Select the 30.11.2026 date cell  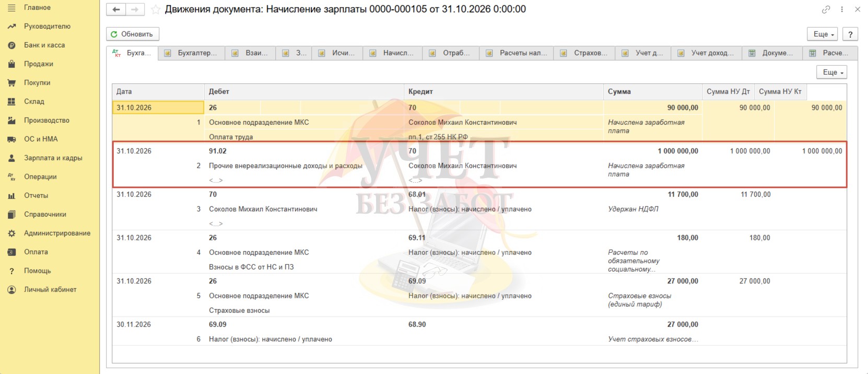click(134, 324)
